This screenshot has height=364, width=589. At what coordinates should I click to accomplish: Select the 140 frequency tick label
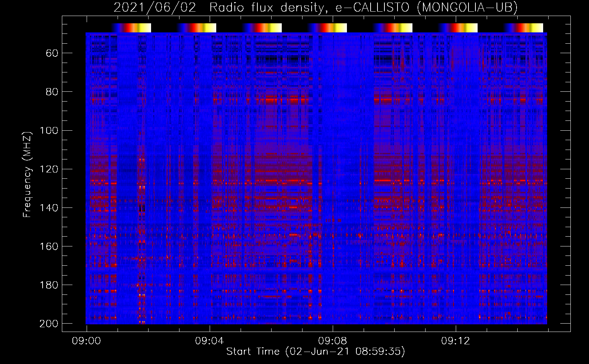tap(49, 207)
